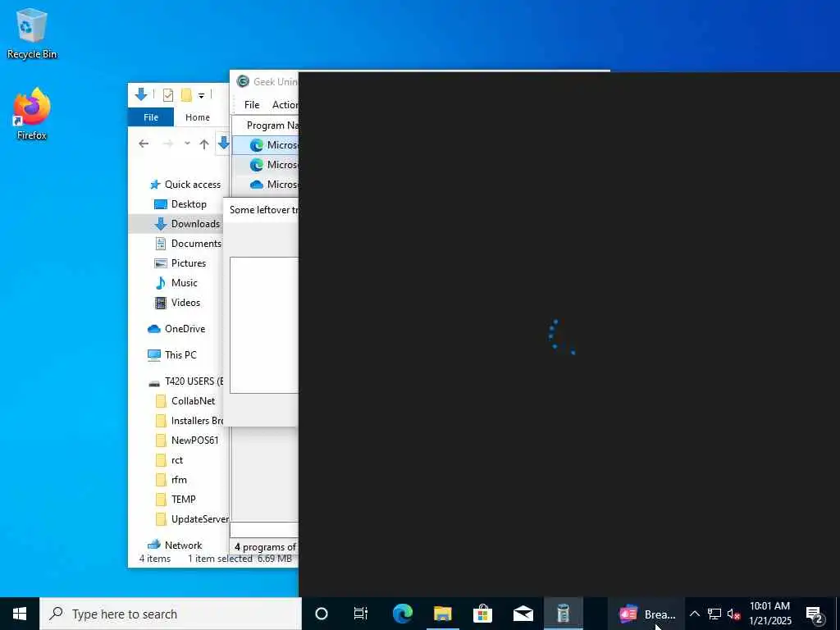This screenshot has height=630, width=840.
Task: Open the Installers folder in the tree
Action: point(189,421)
